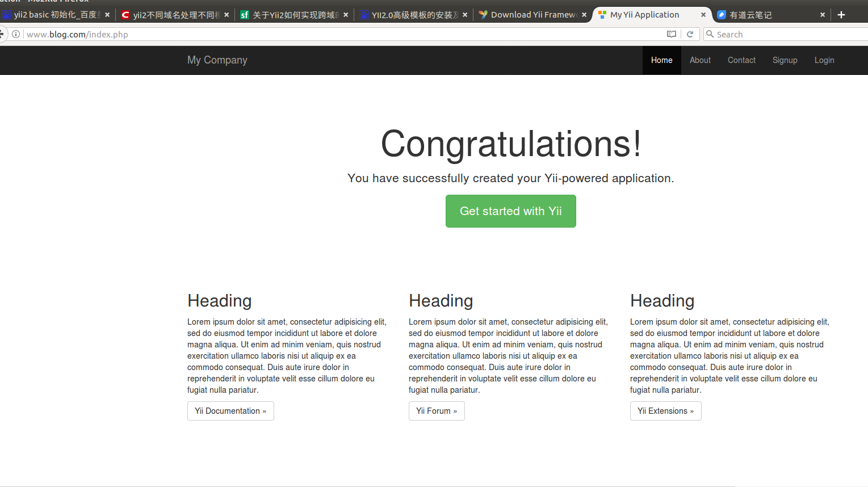Image resolution: width=868 pixels, height=487 pixels.
Task: Close the 关于Yii2如何实现跨域 tab
Action: [346, 15]
